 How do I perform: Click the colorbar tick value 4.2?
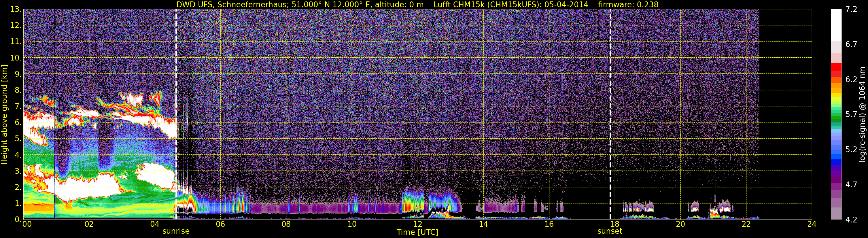(x=852, y=220)
